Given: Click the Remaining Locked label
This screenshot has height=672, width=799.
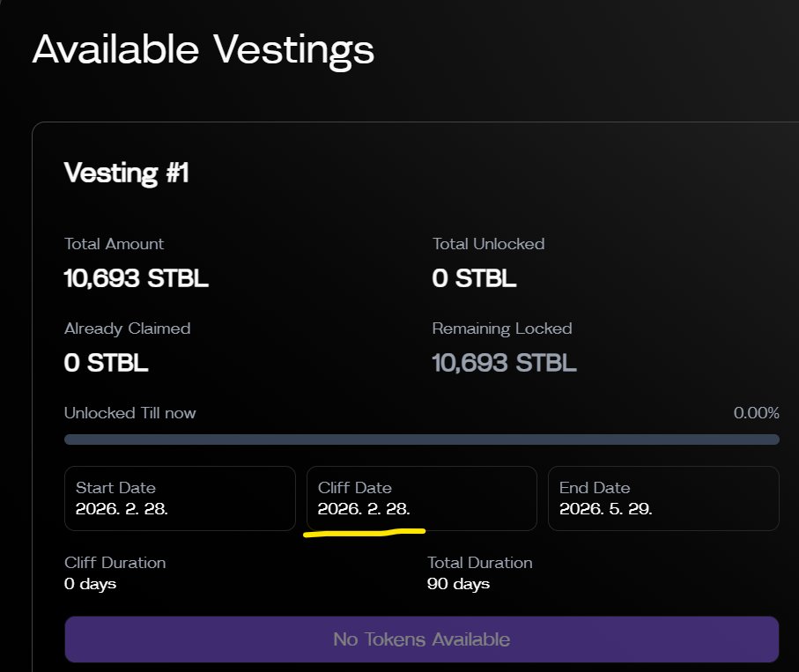Looking at the screenshot, I should pyautogui.click(x=502, y=329).
